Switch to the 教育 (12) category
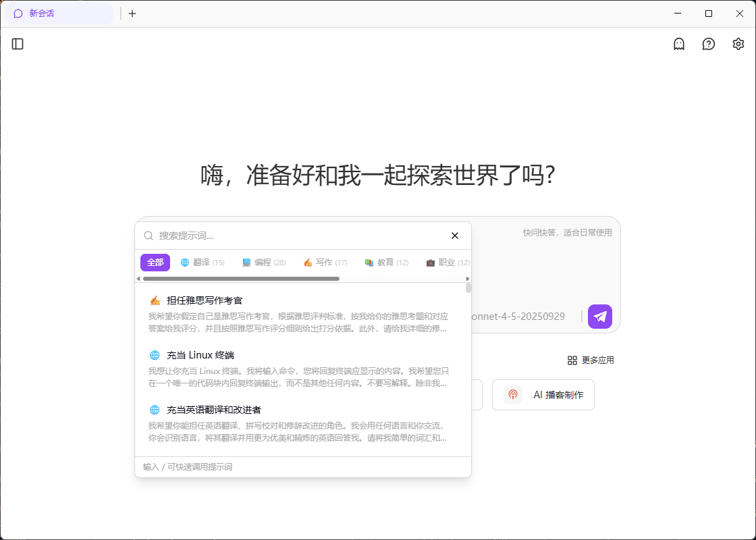Viewport: 756px width, 540px height. (x=387, y=263)
